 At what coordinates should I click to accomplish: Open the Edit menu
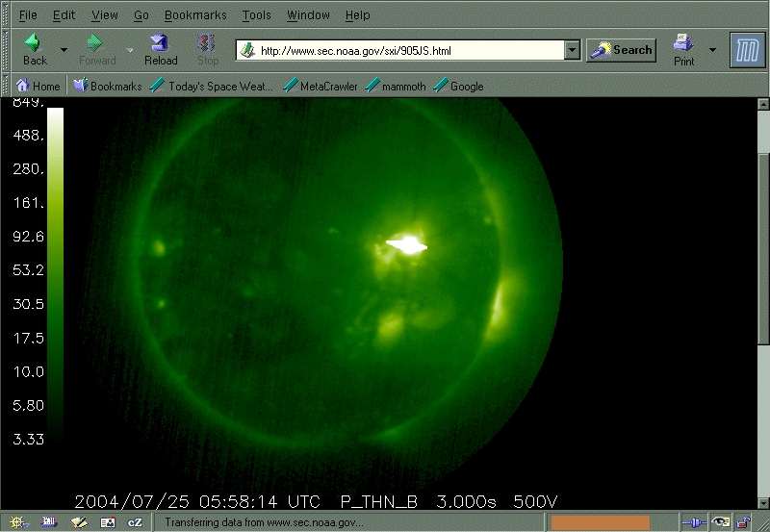(x=64, y=15)
